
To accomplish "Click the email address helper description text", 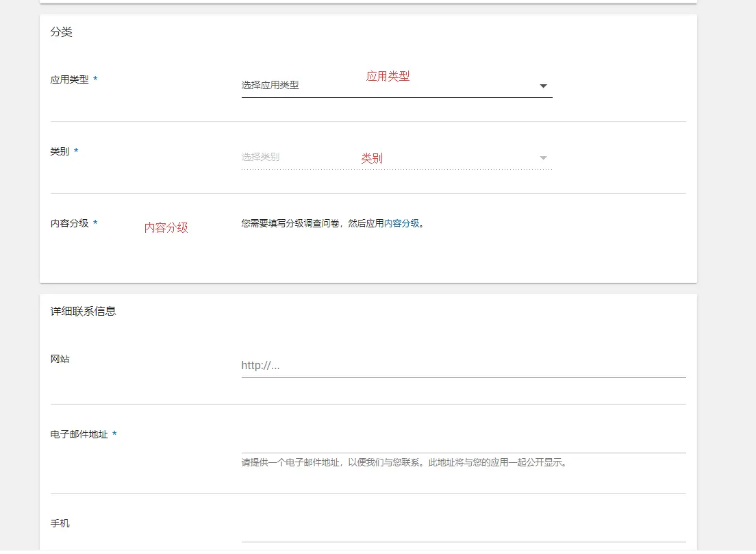I will [403, 463].
